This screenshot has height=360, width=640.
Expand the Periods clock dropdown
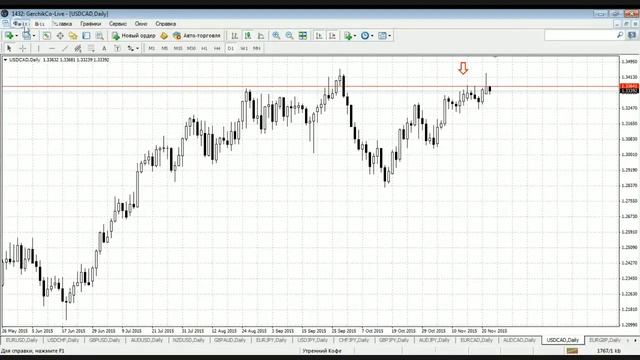(372, 36)
